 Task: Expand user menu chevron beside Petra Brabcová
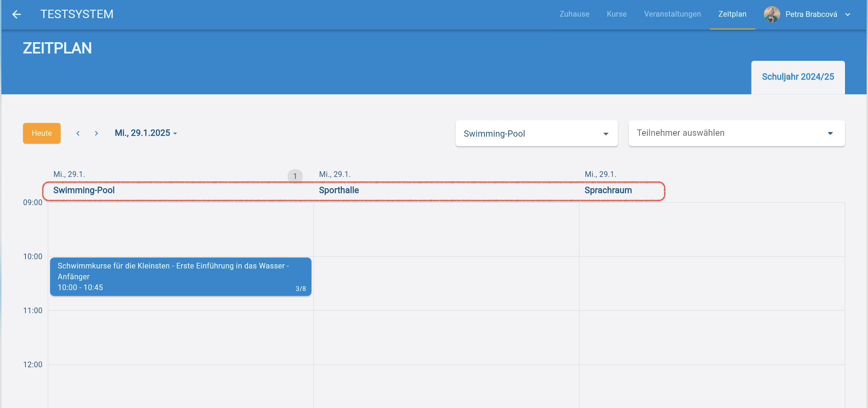[848, 15]
